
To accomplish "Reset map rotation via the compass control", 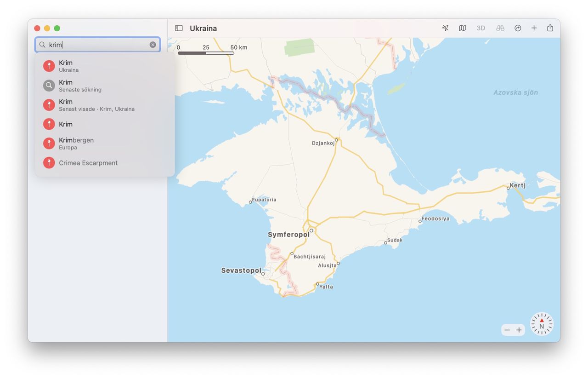I will pos(542,324).
